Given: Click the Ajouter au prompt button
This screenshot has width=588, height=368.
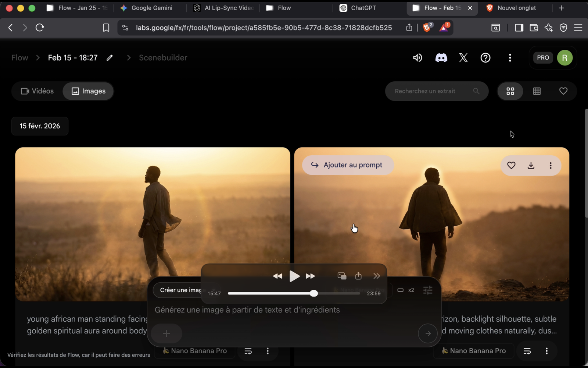Looking at the screenshot, I should point(348,165).
